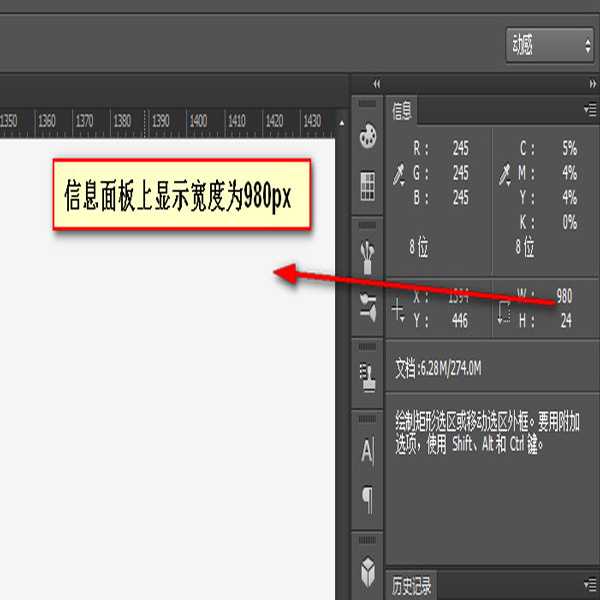Click the eyedropper options beside the RGB readout

point(399,175)
